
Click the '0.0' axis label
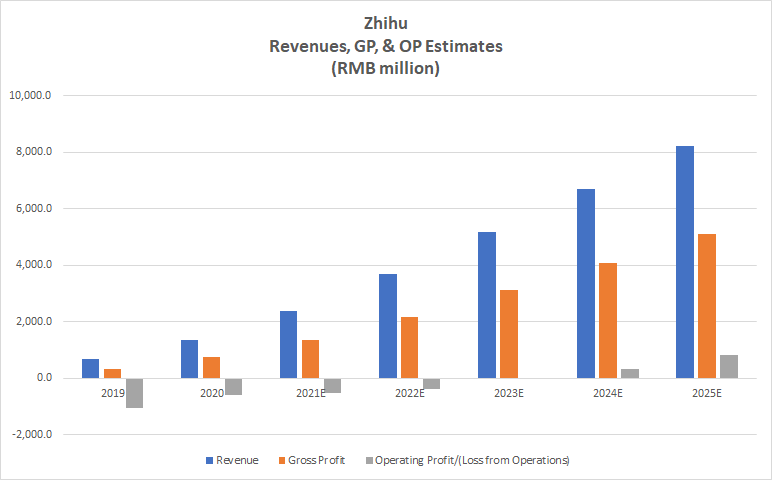point(44,378)
